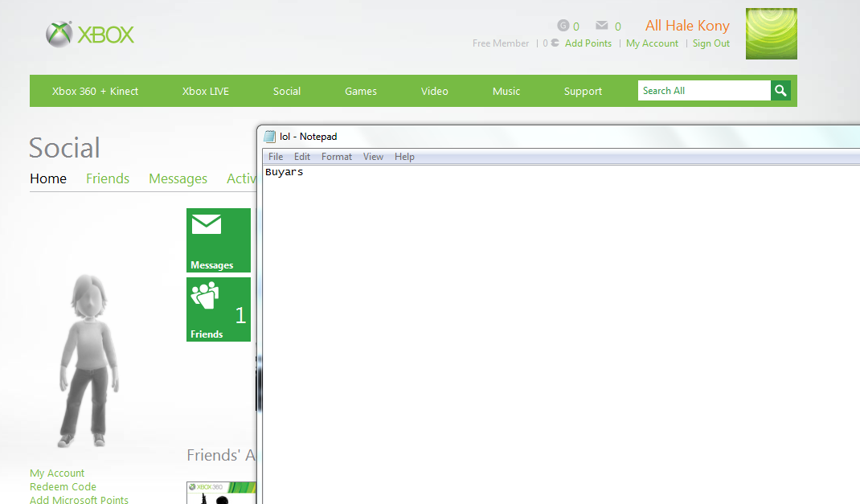Click the Notepad title bar lol - Notepad
This screenshot has width=860, height=504.
(559, 137)
